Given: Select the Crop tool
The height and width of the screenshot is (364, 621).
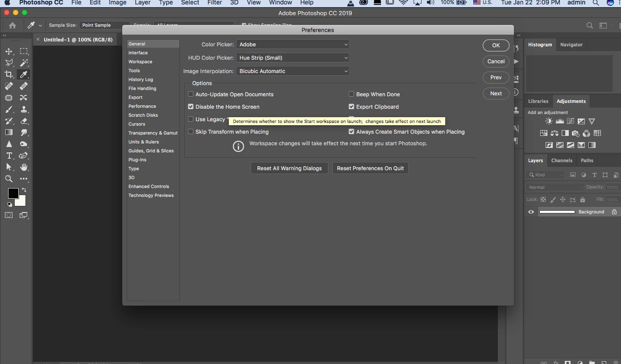Looking at the screenshot, I should point(9,74).
